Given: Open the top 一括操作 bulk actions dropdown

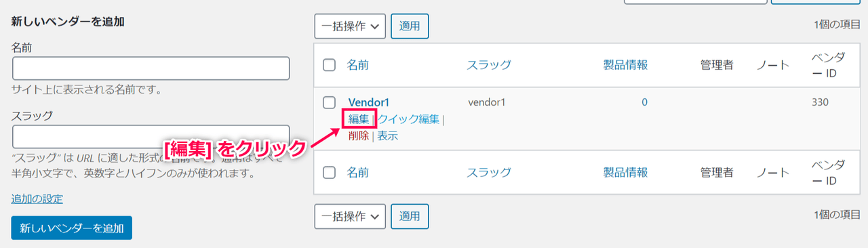Looking at the screenshot, I should (x=350, y=26).
